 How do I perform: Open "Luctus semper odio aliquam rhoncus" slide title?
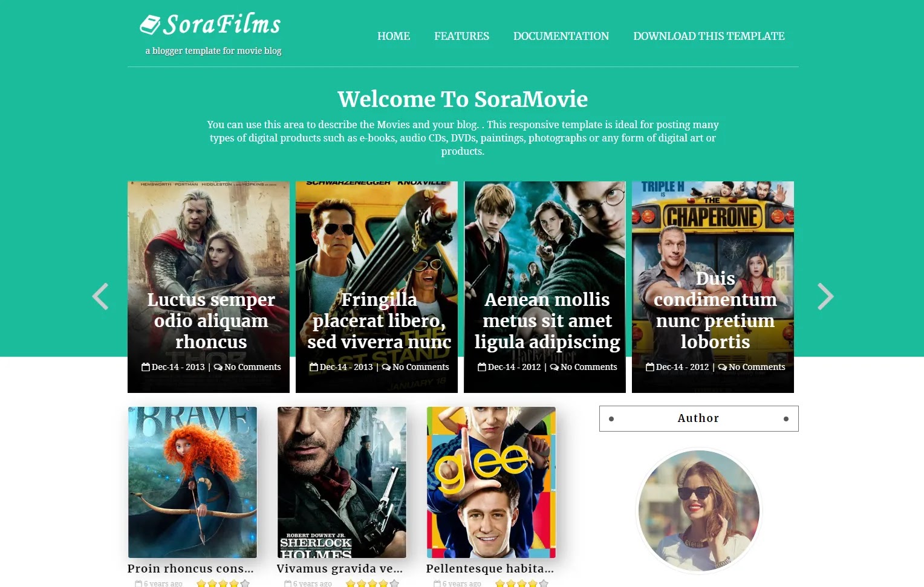coord(211,320)
